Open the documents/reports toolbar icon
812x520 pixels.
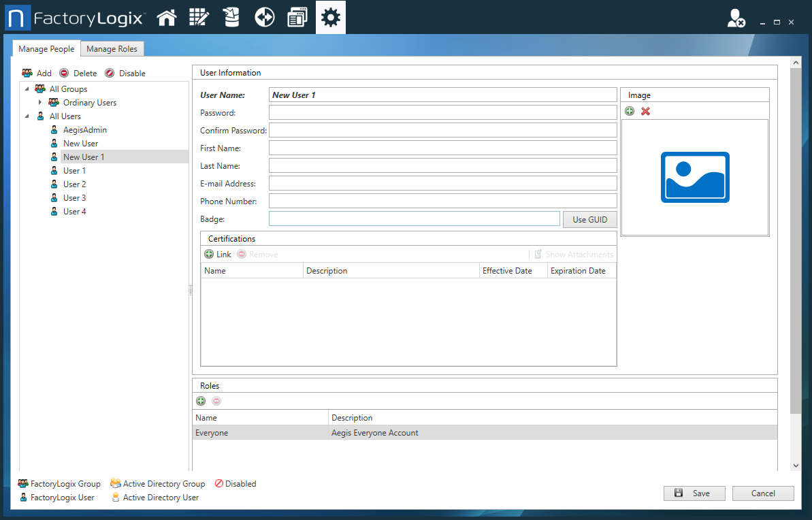(x=297, y=17)
